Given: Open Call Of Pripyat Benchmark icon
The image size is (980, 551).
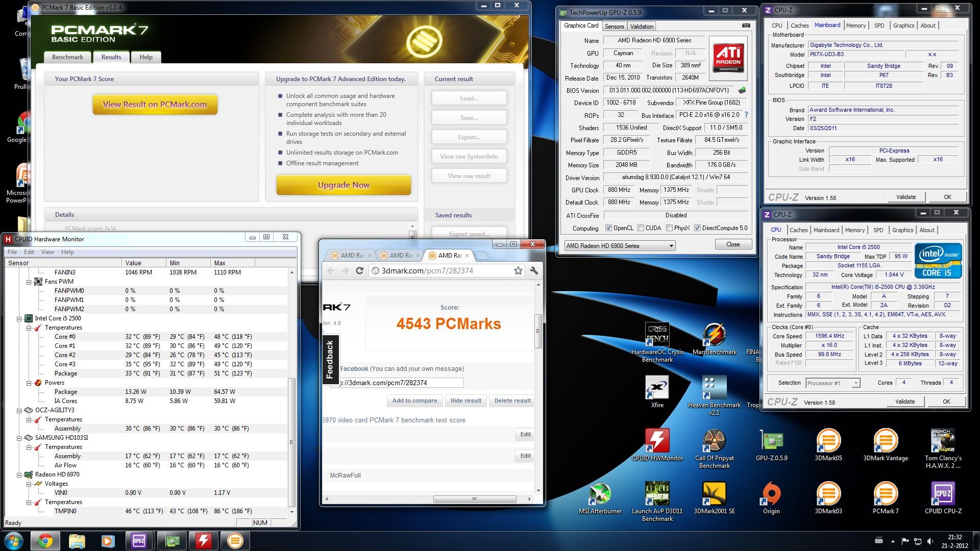Looking at the screenshot, I should pyautogui.click(x=714, y=448).
